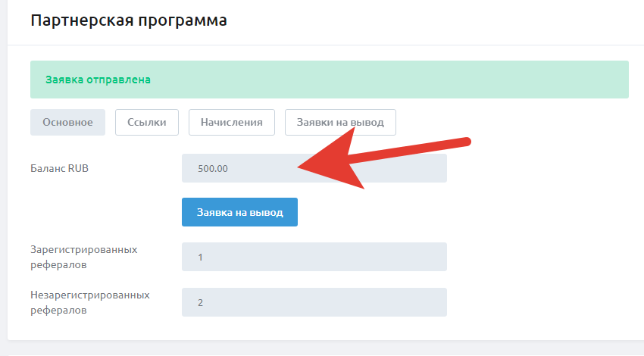Click the blue Заявка на вывод button
The height and width of the screenshot is (356, 644).
pyautogui.click(x=240, y=212)
